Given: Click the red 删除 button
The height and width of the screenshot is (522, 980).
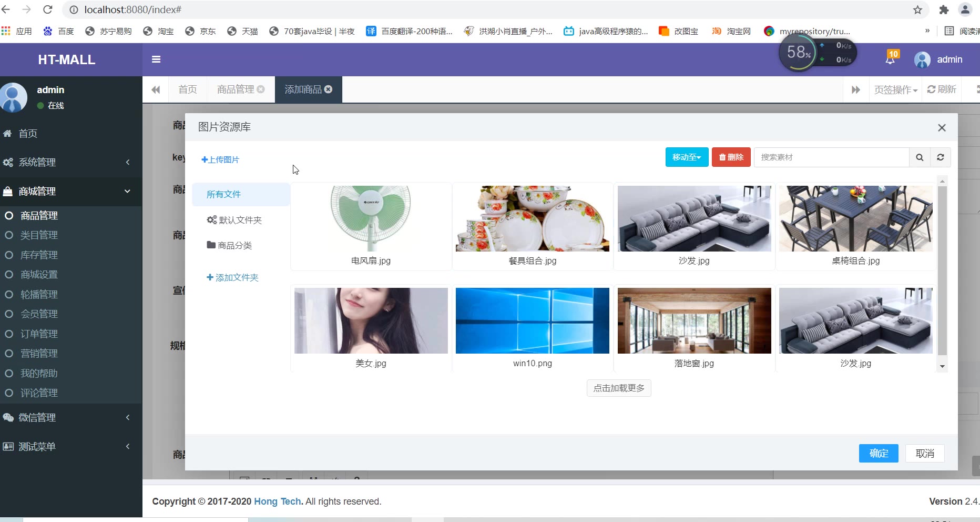Looking at the screenshot, I should (x=731, y=157).
